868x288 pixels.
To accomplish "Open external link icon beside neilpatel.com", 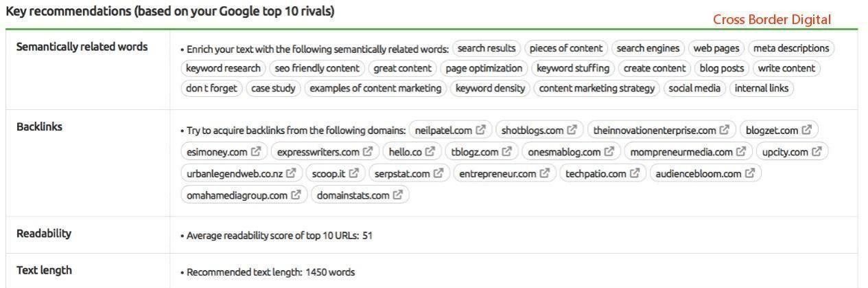I will (x=481, y=130).
